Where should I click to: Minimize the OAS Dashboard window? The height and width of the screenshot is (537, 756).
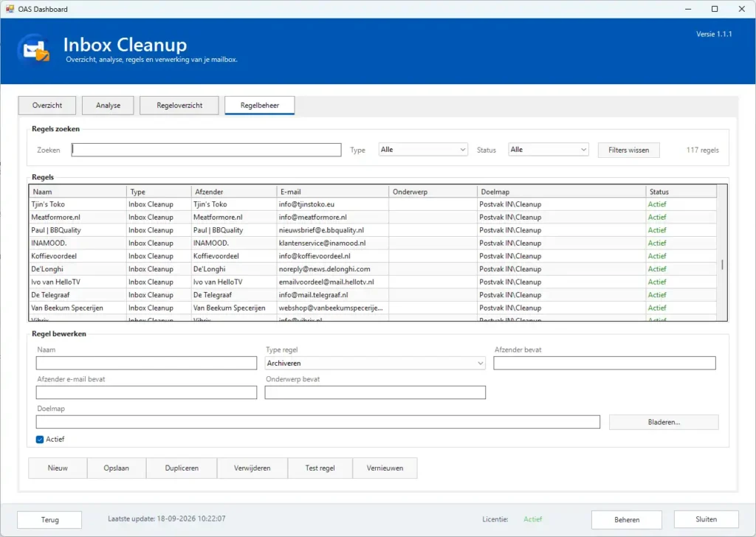pos(688,9)
